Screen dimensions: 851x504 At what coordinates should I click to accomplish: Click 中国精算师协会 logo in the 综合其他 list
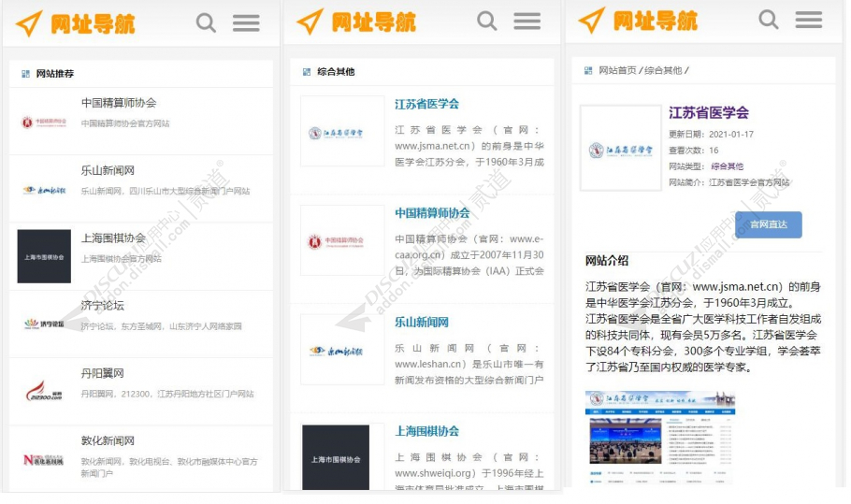click(x=342, y=240)
